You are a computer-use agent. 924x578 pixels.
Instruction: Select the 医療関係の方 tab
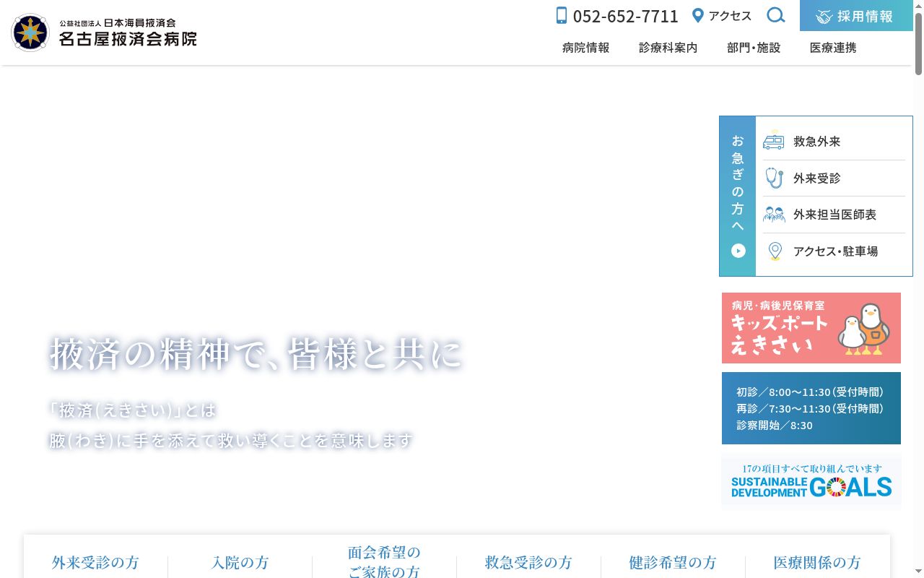click(x=817, y=562)
